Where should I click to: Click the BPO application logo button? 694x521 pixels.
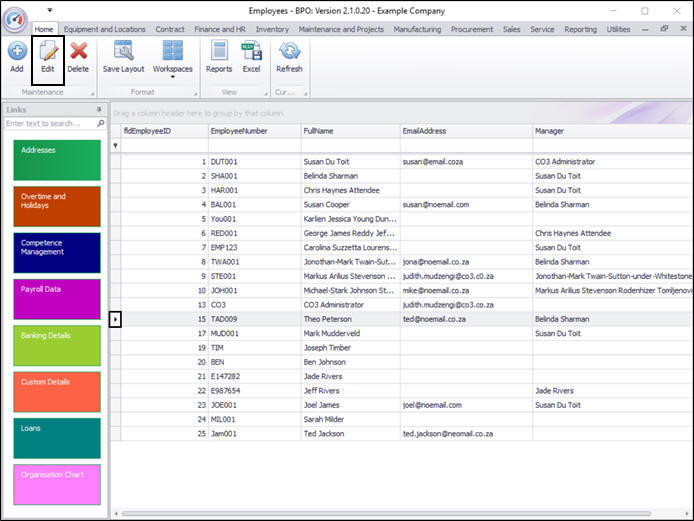(15, 19)
